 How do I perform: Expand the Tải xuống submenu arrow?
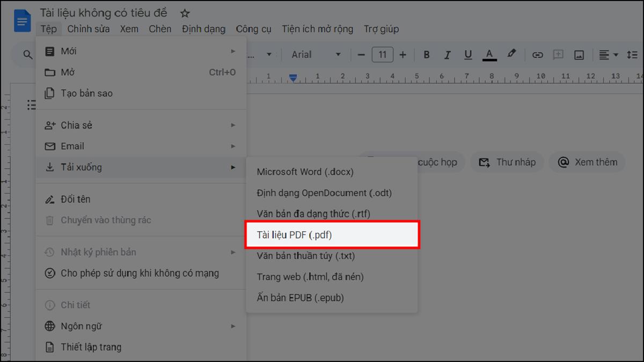click(233, 167)
